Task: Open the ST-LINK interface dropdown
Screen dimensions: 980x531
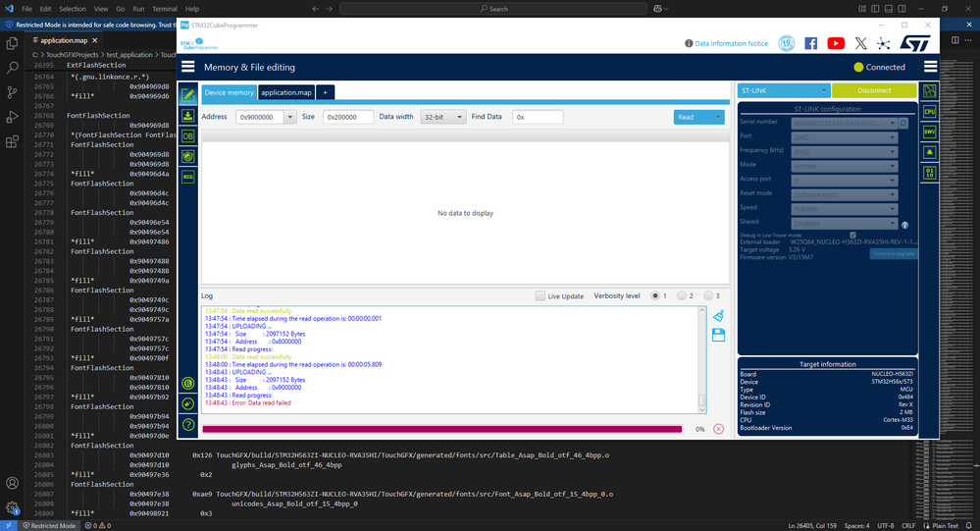Action: [x=784, y=90]
